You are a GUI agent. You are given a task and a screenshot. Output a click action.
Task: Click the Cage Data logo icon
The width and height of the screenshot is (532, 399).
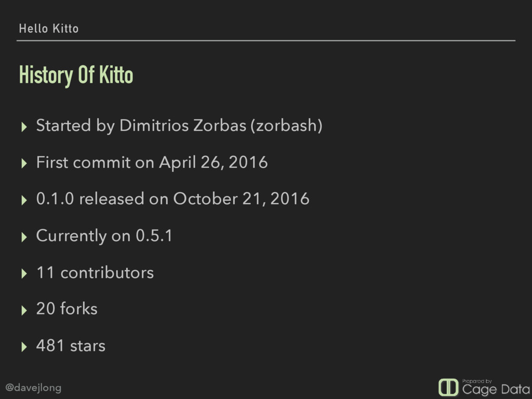tap(448, 387)
